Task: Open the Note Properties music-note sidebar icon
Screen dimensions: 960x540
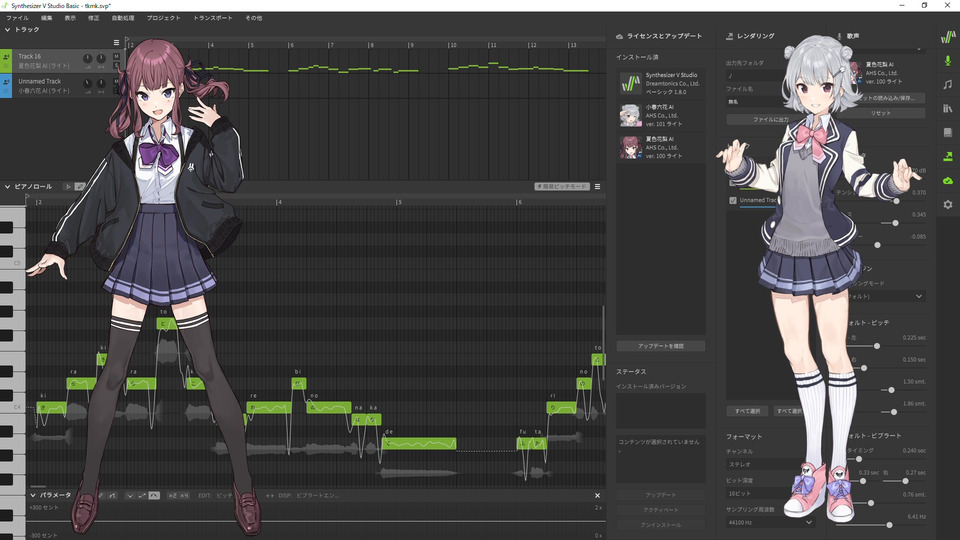Action: tap(948, 84)
